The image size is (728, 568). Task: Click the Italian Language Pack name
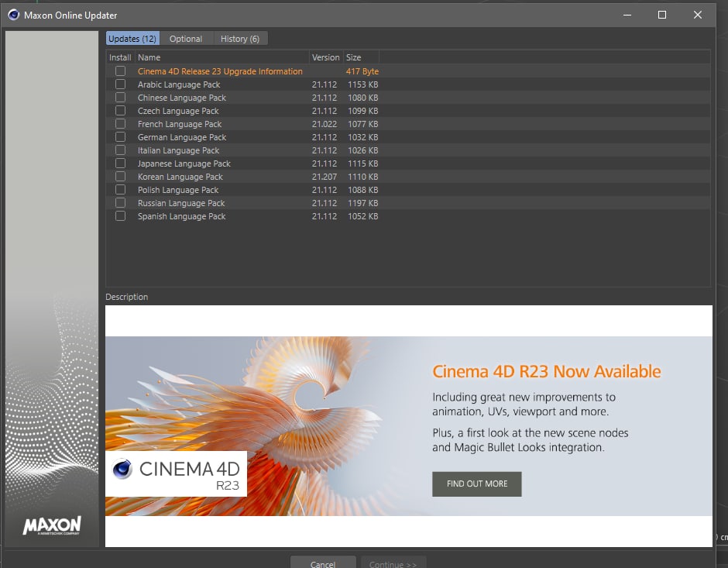[178, 150]
